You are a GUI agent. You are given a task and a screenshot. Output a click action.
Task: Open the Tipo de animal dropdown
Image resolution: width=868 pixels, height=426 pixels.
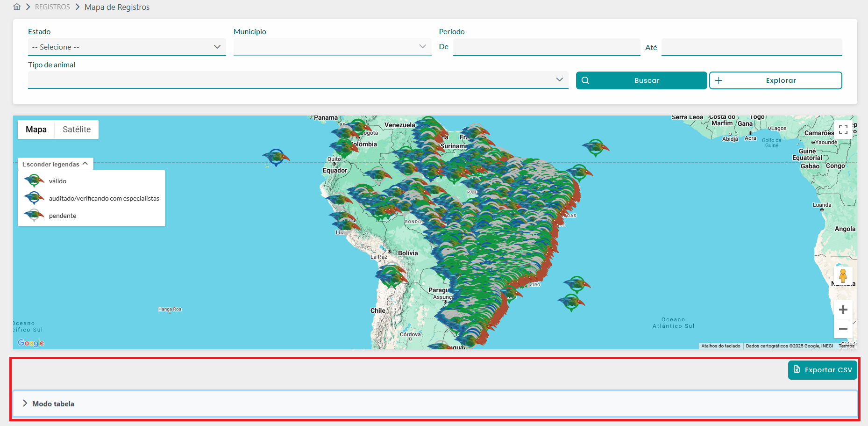pyautogui.click(x=298, y=80)
